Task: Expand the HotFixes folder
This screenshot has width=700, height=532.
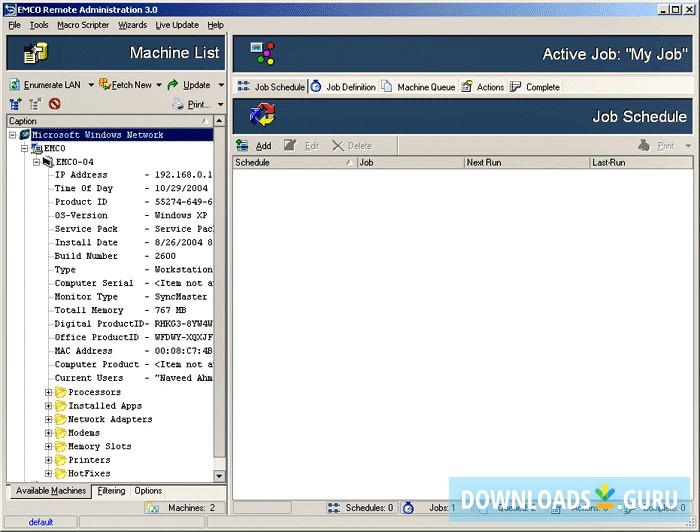Action: [x=48, y=474]
